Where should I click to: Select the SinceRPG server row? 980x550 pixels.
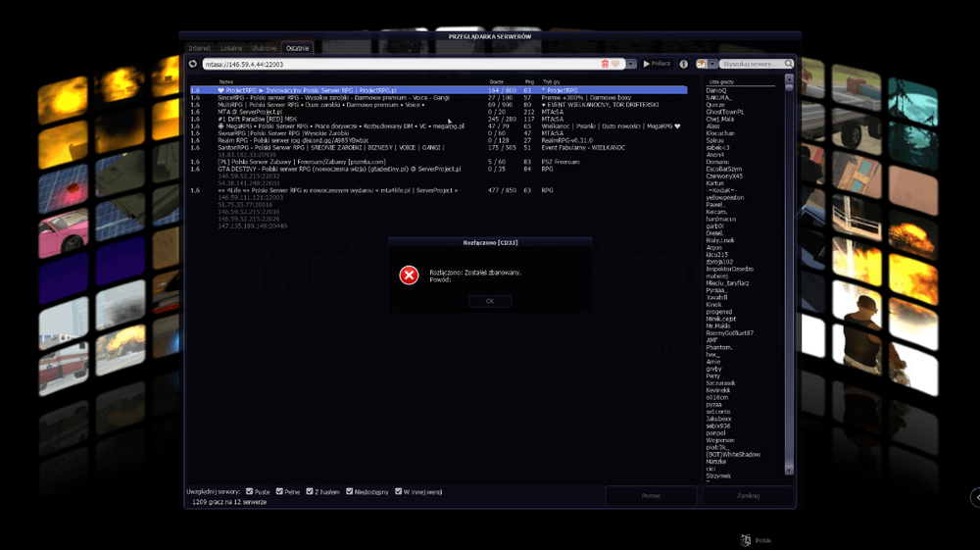click(438, 97)
